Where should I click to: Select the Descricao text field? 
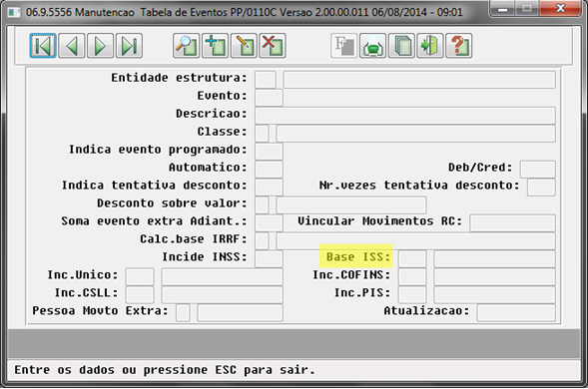405,116
